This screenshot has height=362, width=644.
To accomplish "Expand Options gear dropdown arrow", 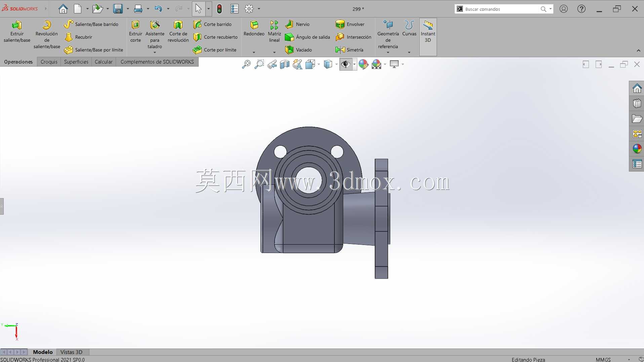I will point(259,9).
